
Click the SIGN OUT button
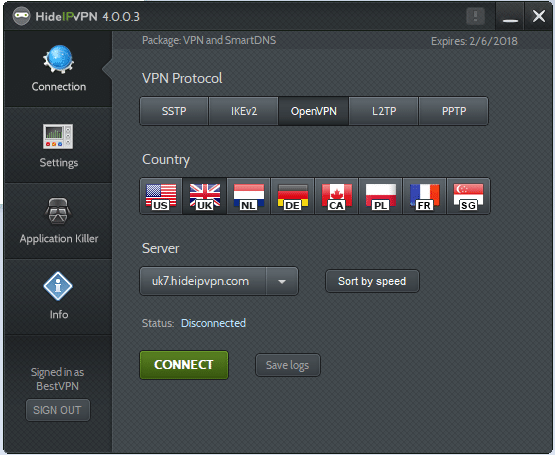(x=57, y=410)
